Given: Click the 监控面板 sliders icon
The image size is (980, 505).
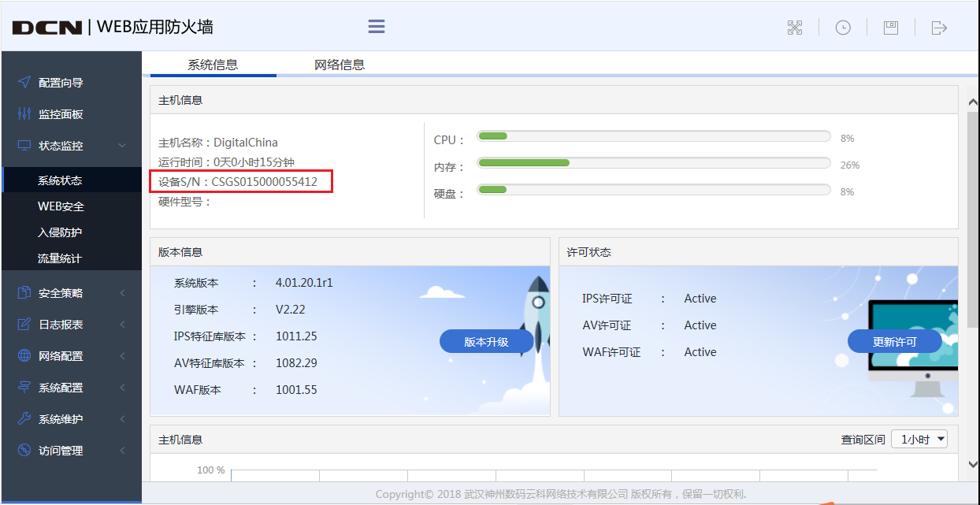Looking at the screenshot, I should pyautogui.click(x=24, y=114).
